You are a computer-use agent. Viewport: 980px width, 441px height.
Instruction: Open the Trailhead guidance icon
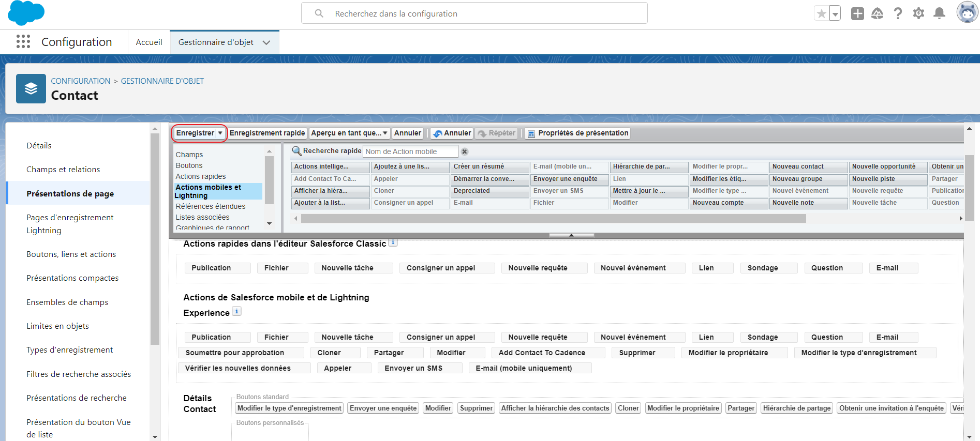877,13
